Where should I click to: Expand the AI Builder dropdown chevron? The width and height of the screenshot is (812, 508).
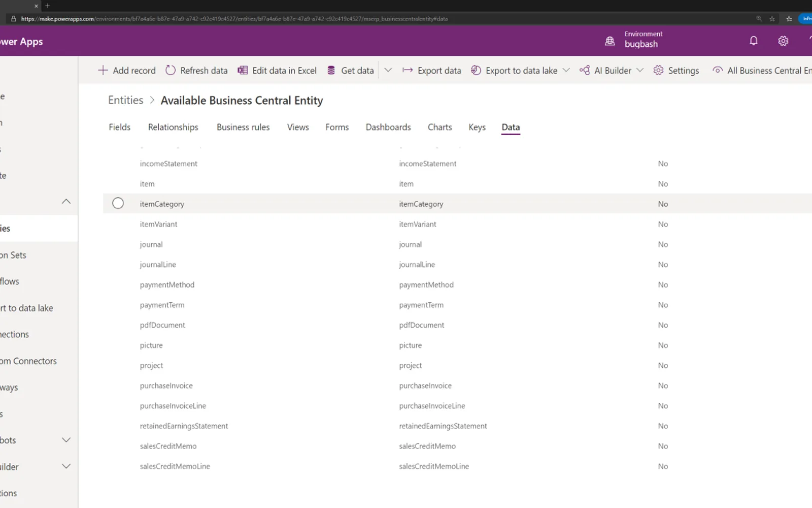click(640, 70)
